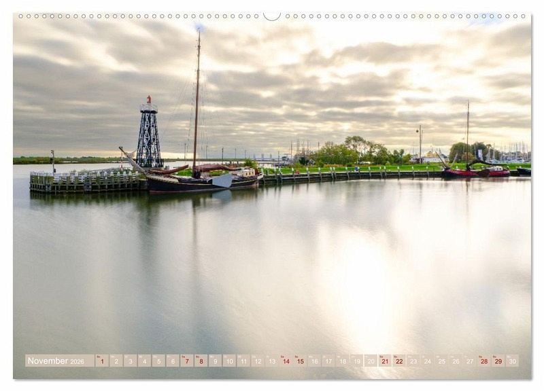Select day 4 in the calendar strip
This screenshot has width=544, height=392.
(144, 361)
